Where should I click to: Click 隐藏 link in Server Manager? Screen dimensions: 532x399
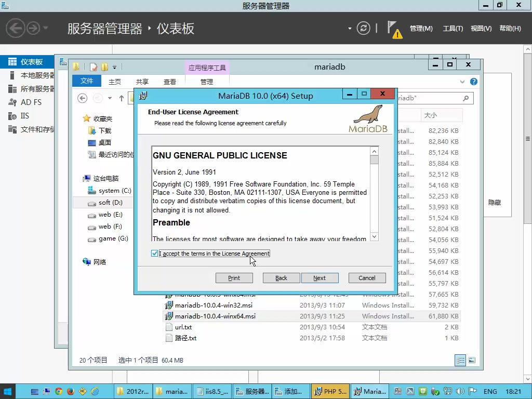pyautogui.click(x=495, y=203)
